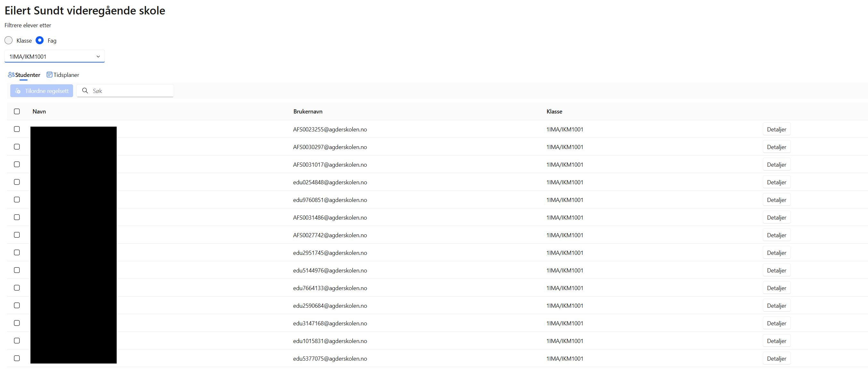Open the 1IMA/IKM1001 subject dropdown
The width and height of the screenshot is (868, 385).
[51, 56]
